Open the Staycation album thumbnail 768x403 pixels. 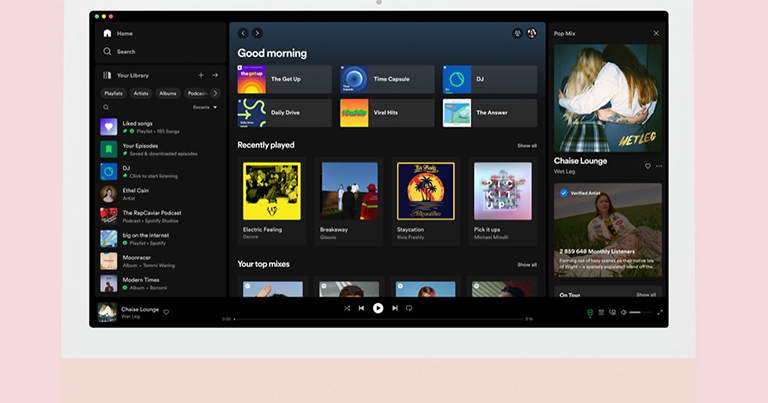click(x=425, y=191)
